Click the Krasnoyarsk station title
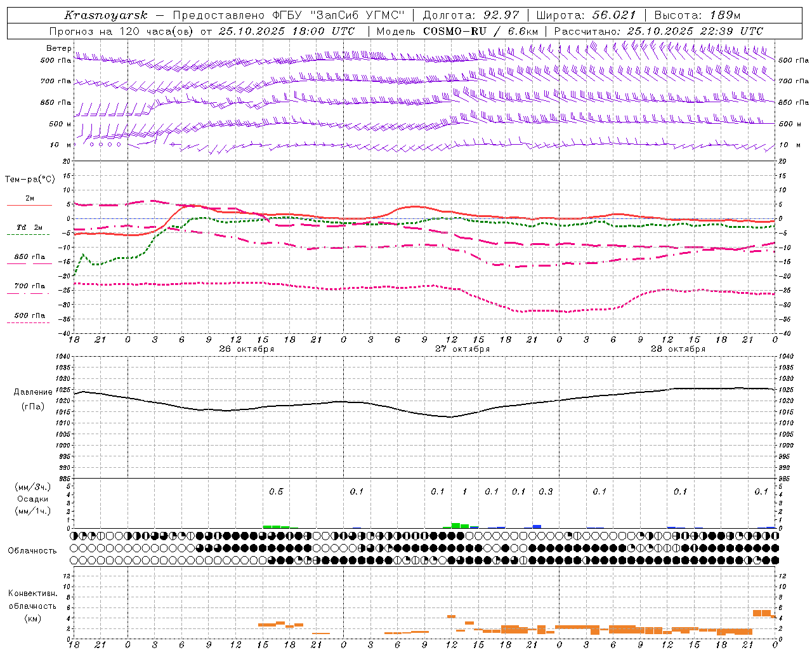 105,15
